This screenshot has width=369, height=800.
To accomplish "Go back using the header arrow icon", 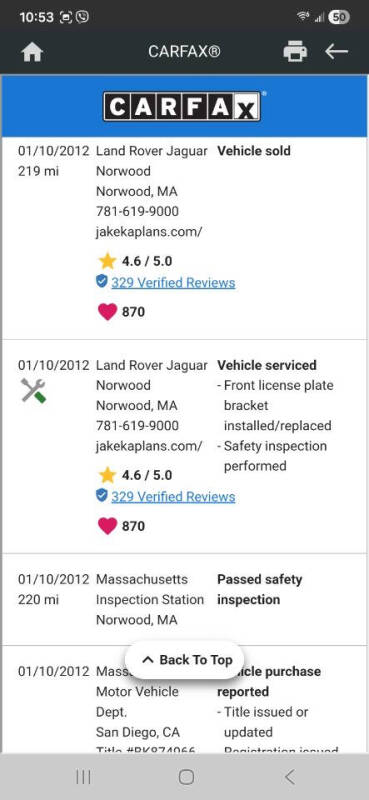I will [336, 51].
